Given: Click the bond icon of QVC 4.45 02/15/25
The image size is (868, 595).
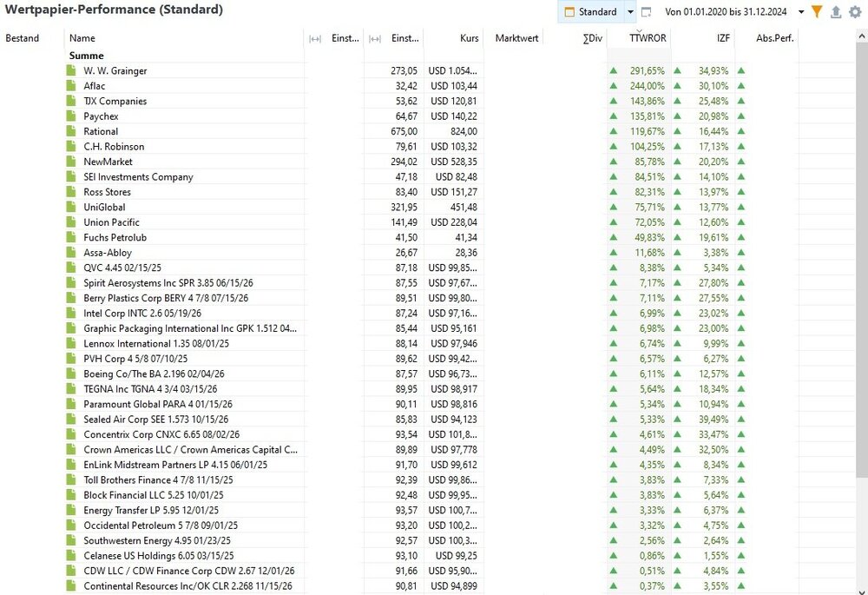Looking at the screenshot, I should coord(71,267).
